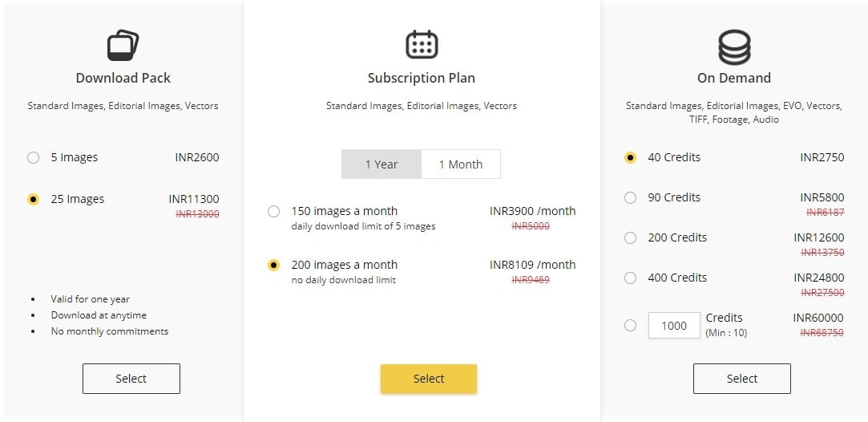Click the On Demand coins stack icon
This screenshot has height=422, width=868.
(x=733, y=47)
